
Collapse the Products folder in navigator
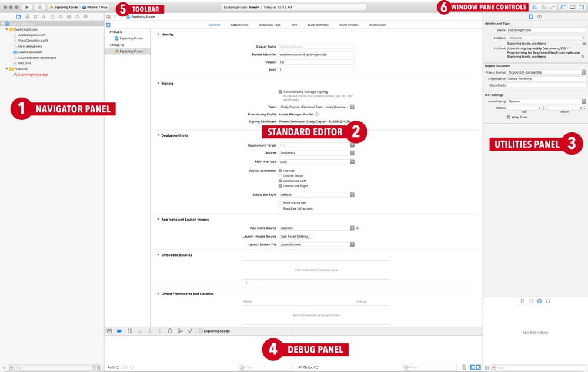click(6, 69)
